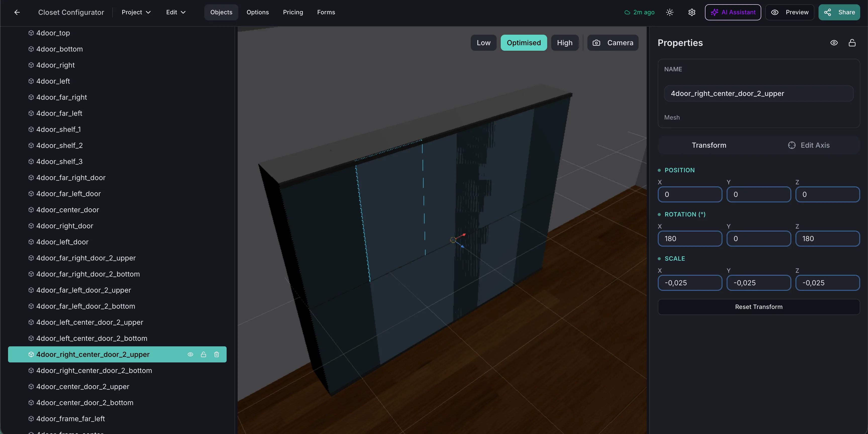Click the Rotation X field showing 180

tap(690, 239)
